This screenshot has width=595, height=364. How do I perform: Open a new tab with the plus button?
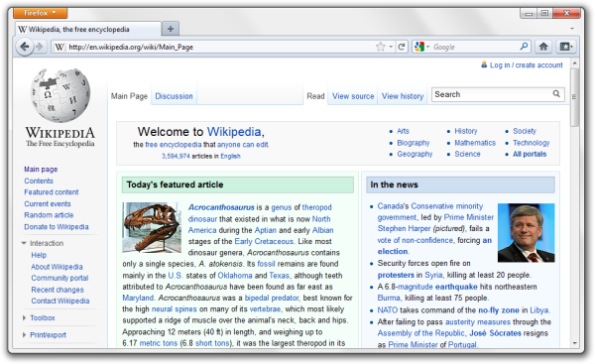(171, 29)
